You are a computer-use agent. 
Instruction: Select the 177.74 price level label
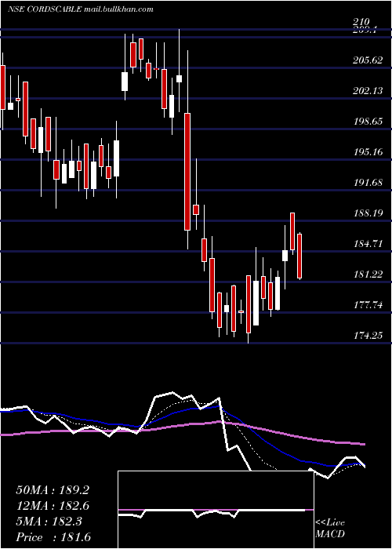click(368, 304)
